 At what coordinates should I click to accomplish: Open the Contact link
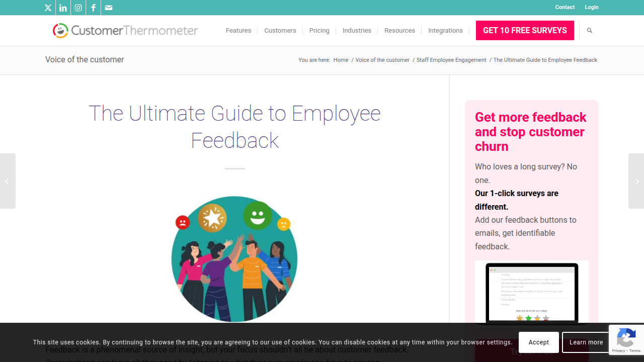565,8
